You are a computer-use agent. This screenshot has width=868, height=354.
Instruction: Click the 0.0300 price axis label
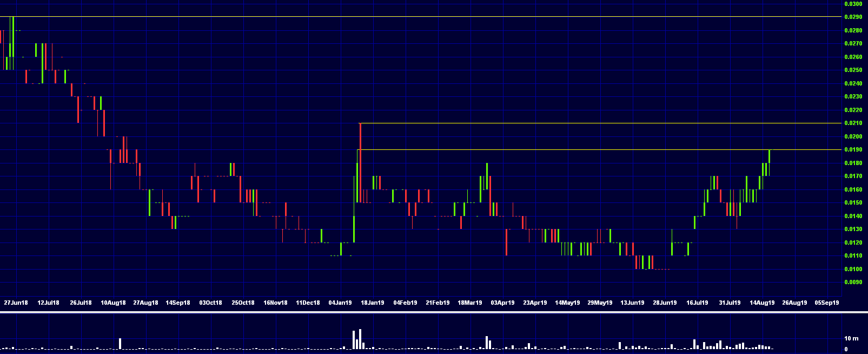click(x=853, y=4)
